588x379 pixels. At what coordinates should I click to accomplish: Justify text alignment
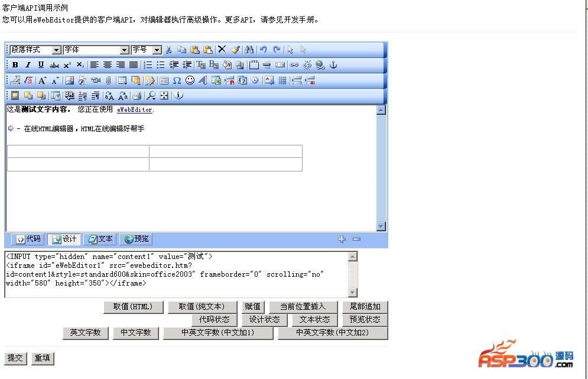(x=134, y=65)
